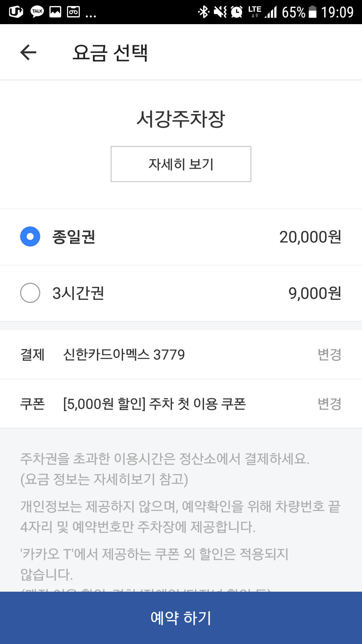Image resolution: width=362 pixels, height=644 pixels.
Task: Open the 자세히 보기 details button
Action: coord(181,164)
